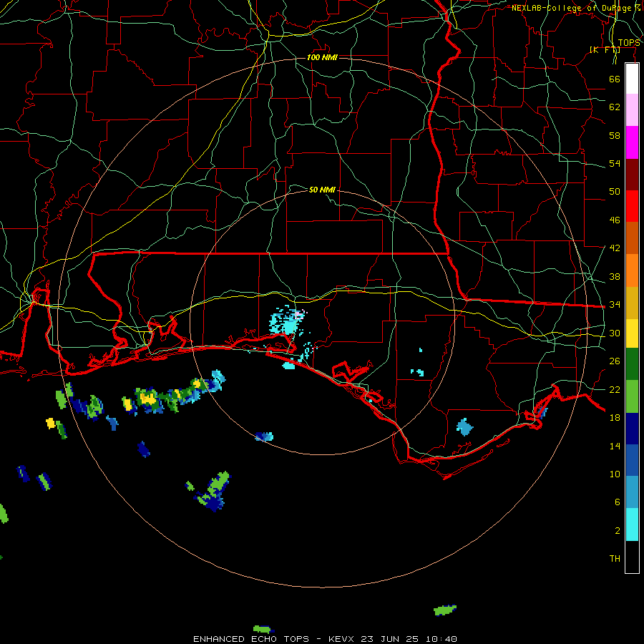Select the light green legend swatch
644x644 pixels.
[632, 396]
